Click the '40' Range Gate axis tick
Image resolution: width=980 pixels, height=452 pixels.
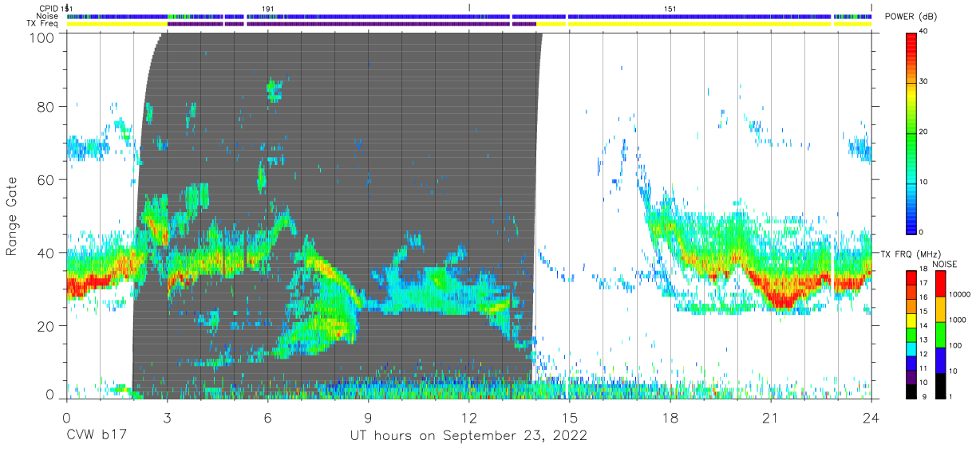(x=46, y=253)
